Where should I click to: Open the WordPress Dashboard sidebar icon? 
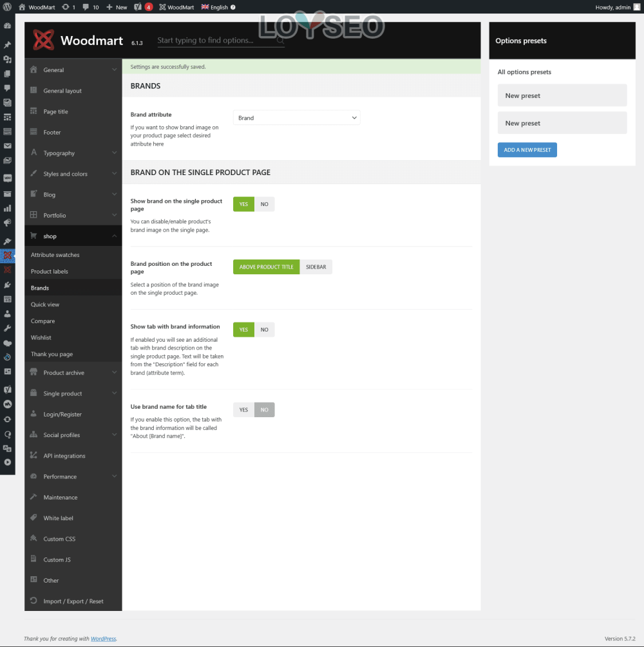(8, 26)
